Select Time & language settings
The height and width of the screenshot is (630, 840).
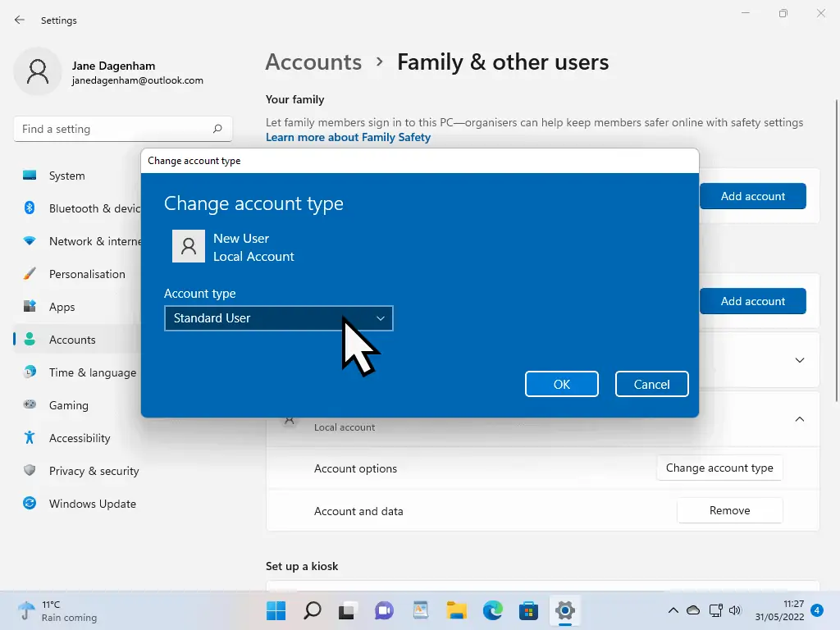click(92, 372)
